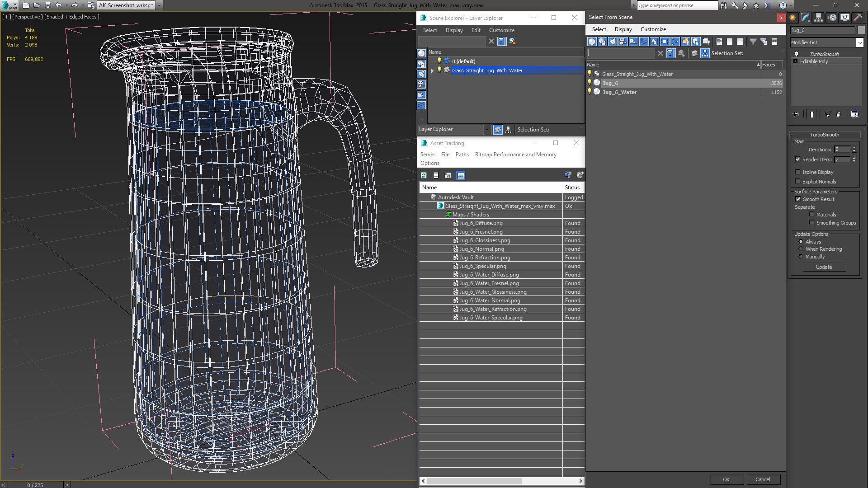Click Sort by Hierarchy icon in Select From Scene
Image resolution: width=868 pixels, height=488 pixels.
[705, 53]
